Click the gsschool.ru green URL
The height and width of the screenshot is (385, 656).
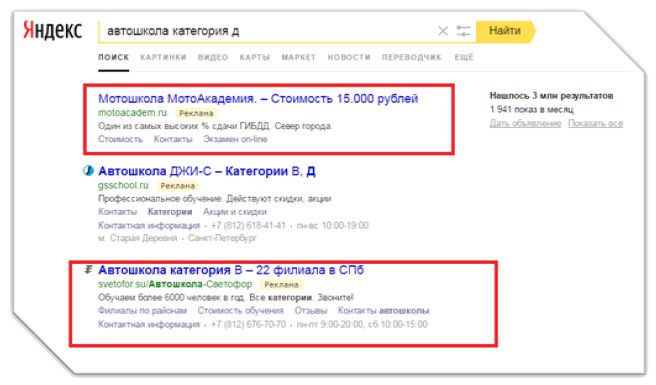(123, 185)
